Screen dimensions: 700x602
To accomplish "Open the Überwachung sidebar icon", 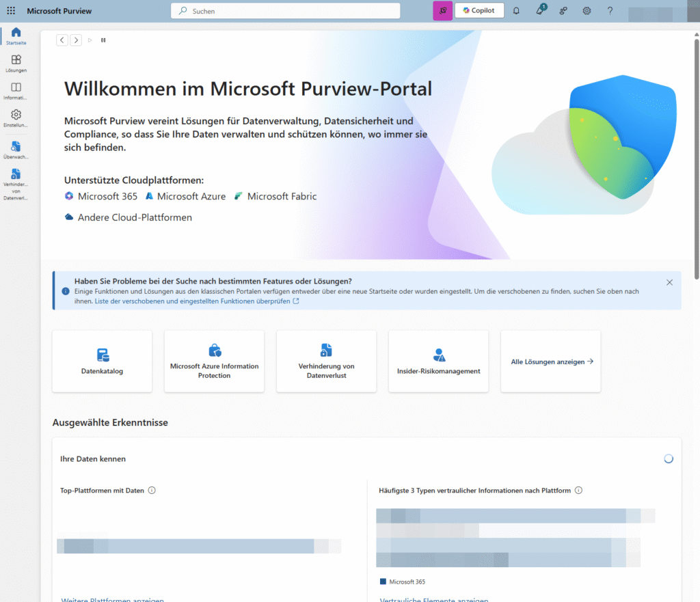I will point(14,149).
